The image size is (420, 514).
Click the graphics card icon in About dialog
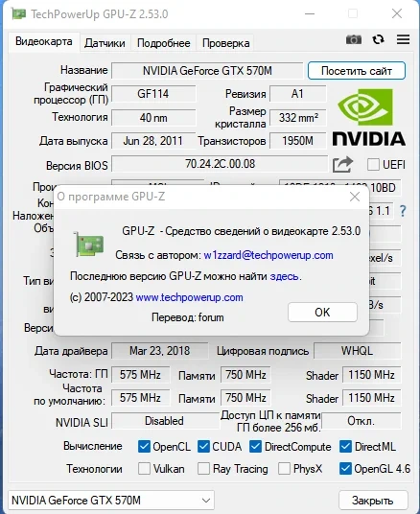(x=89, y=245)
